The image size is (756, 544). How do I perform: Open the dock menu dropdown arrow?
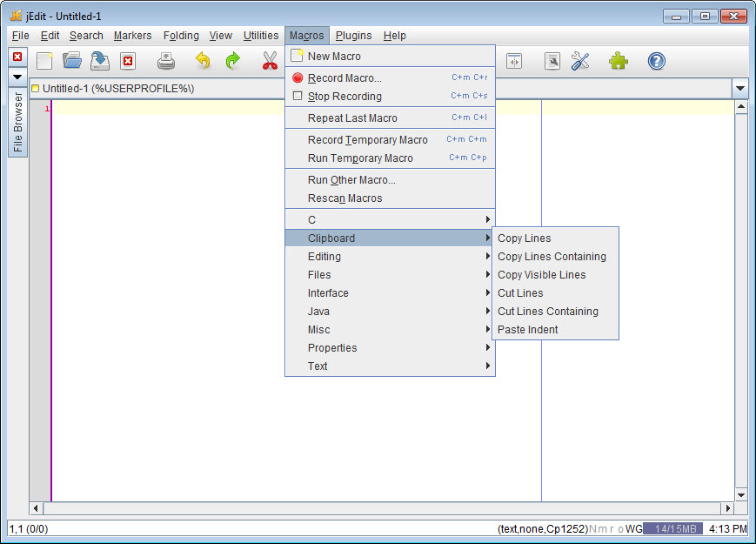point(17,77)
